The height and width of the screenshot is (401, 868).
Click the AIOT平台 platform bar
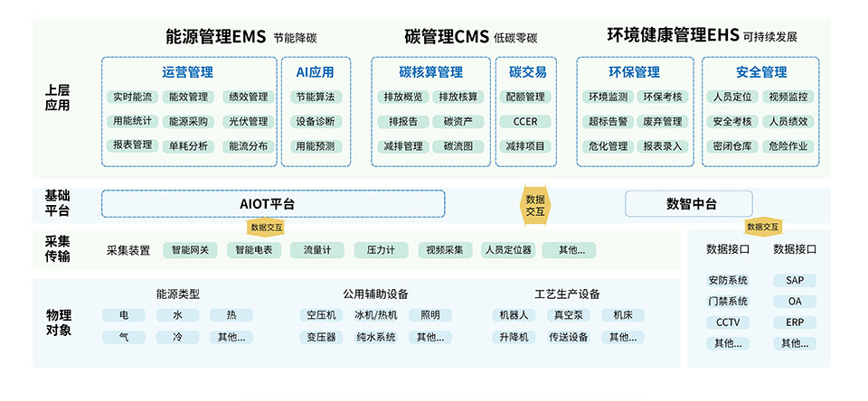[273, 204]
